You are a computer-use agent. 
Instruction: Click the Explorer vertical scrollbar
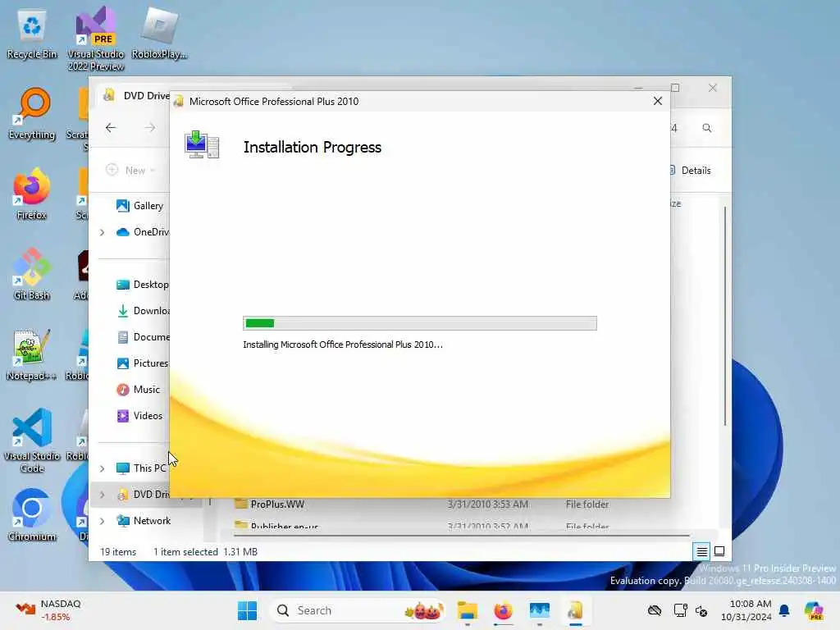725,316
